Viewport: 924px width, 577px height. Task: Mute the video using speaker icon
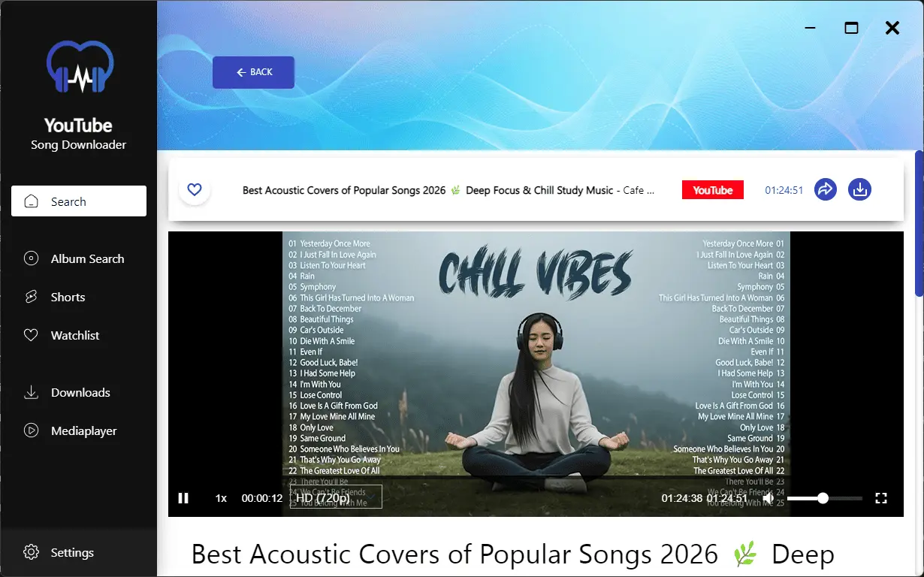click(x=768, y=498)
